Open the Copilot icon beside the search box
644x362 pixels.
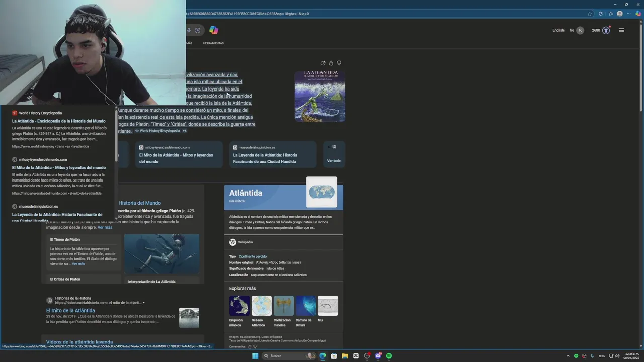[214, 30]
